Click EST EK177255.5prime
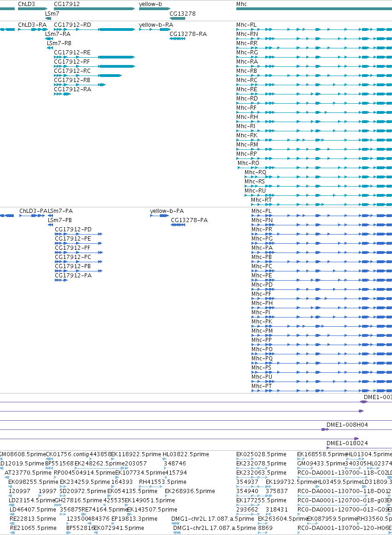Viewport: 392px width, 535px height. coord(261,500)
